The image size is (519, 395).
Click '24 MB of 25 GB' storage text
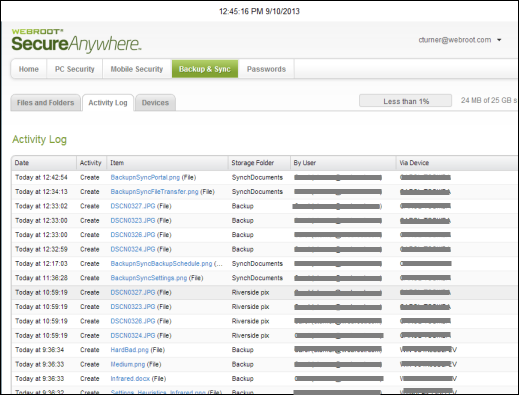tap(488, 100)
